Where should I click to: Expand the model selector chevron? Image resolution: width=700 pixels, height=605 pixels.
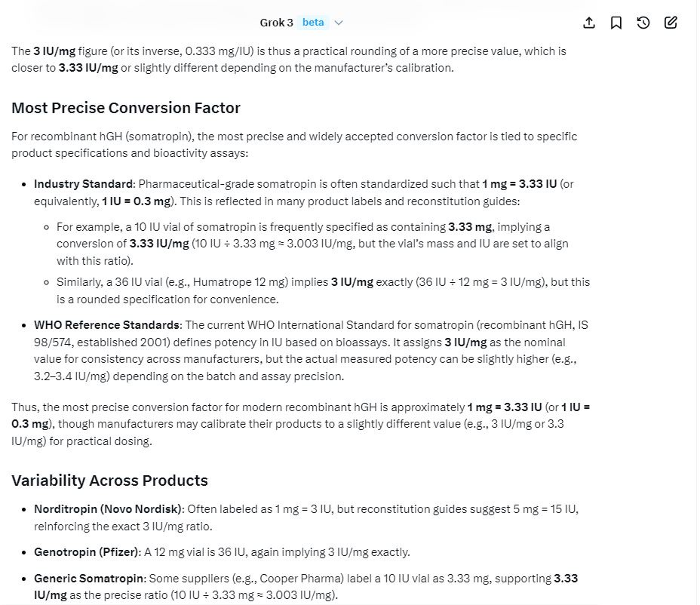pos(339,23)
